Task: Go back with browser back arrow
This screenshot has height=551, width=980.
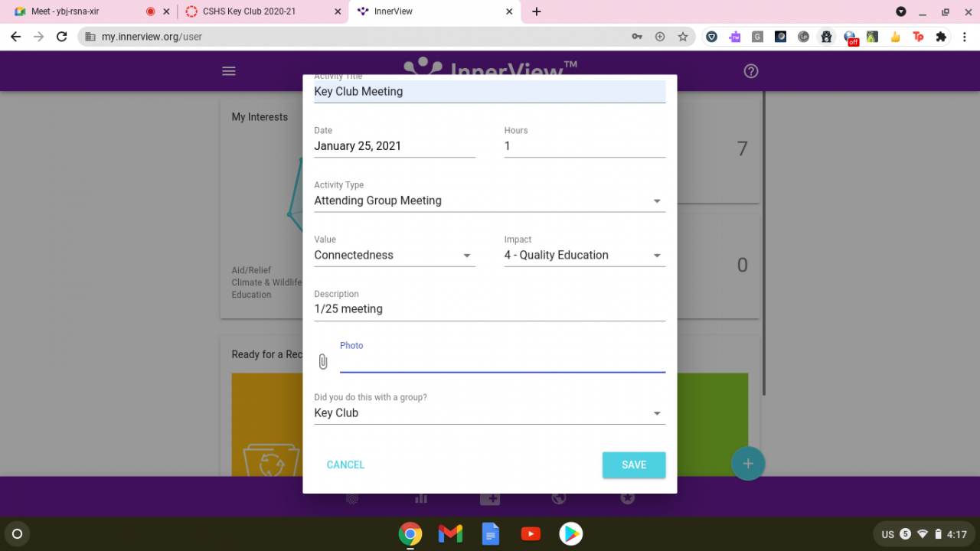Action: 16,37
